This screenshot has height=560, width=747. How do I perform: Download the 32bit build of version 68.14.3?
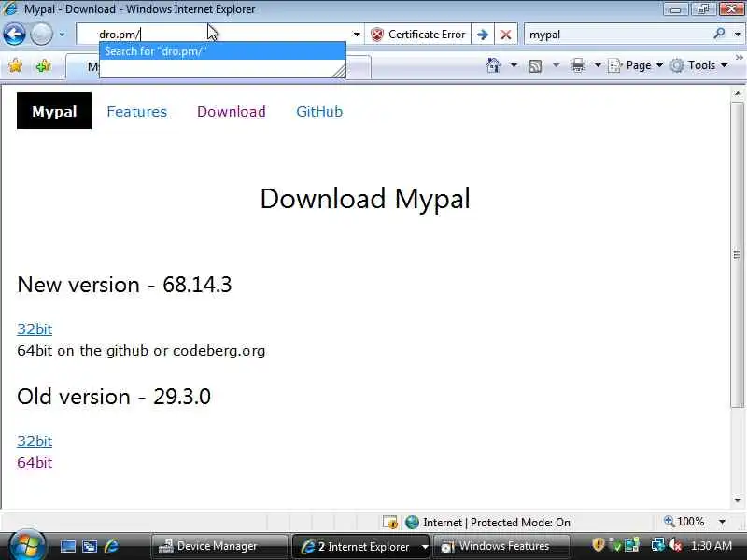35,329
